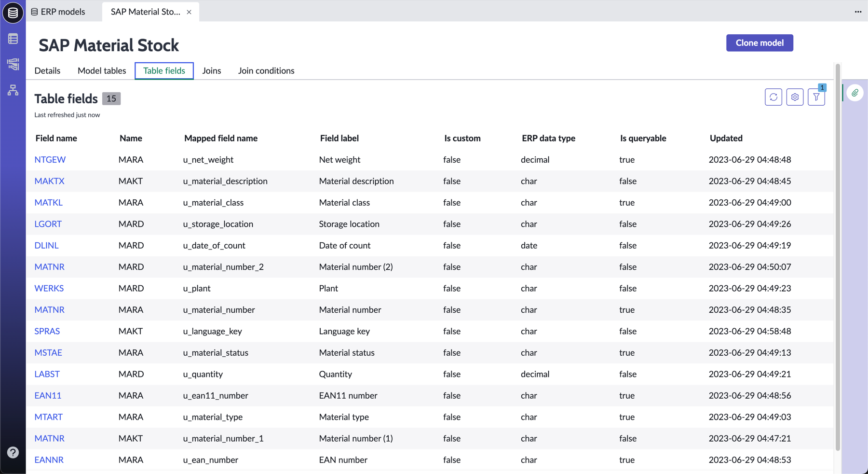Open the Details tab
The width and height of the screenshot is (868, 474).
click(x=47, y=70)
